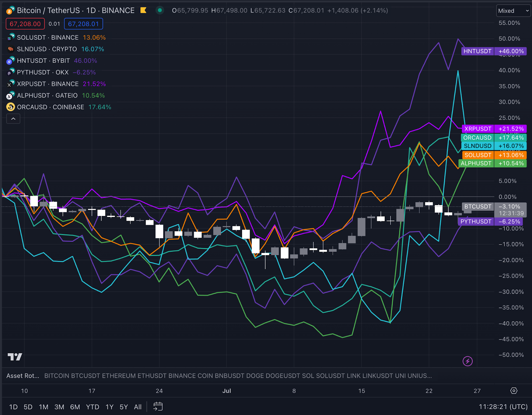Image resolution: width=532 pixels, height=415 pixels.
Task: Click the blue buy price 67,208.01 button
Action: (83, 24)
